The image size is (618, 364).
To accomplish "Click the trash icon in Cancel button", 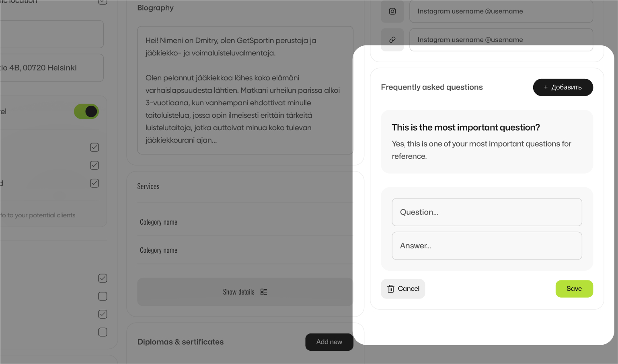I will click(391, 289).
